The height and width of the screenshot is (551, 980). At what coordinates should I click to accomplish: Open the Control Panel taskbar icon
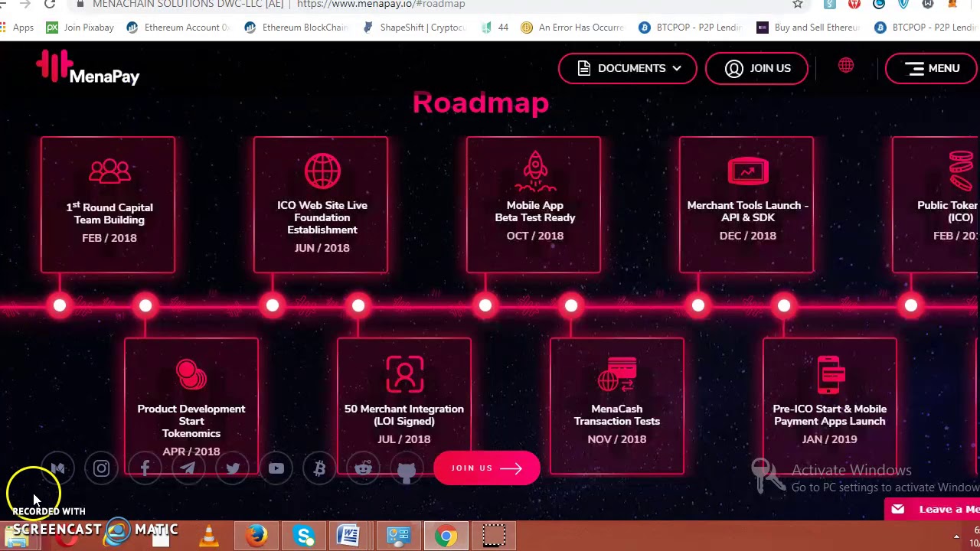[398, 536]
